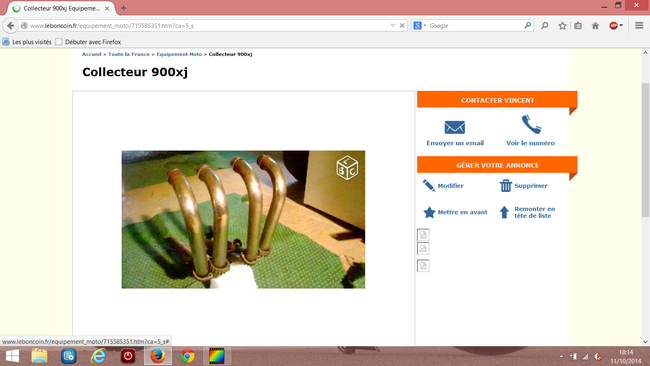This screenshot has width=650, height=366.
Task: Click the page's vertical scrollbar thumb
Action: (x=645, y=149)
